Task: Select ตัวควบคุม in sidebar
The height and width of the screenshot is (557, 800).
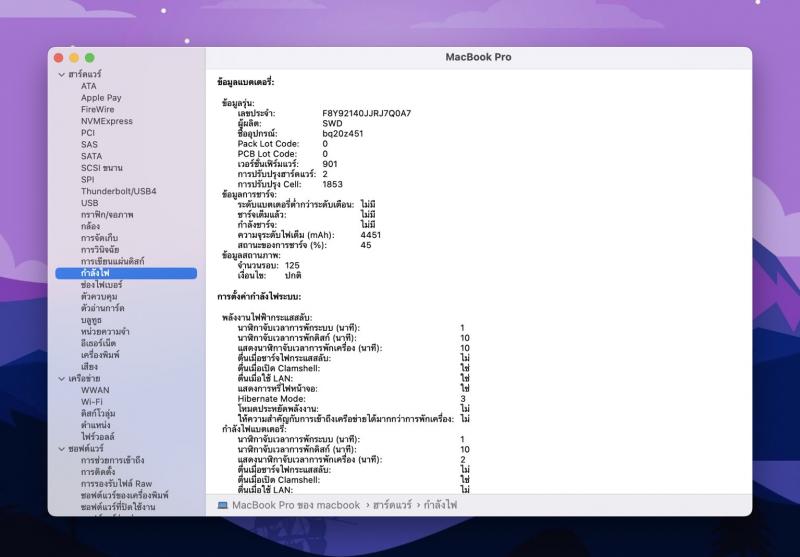Action: pos(99,296)
